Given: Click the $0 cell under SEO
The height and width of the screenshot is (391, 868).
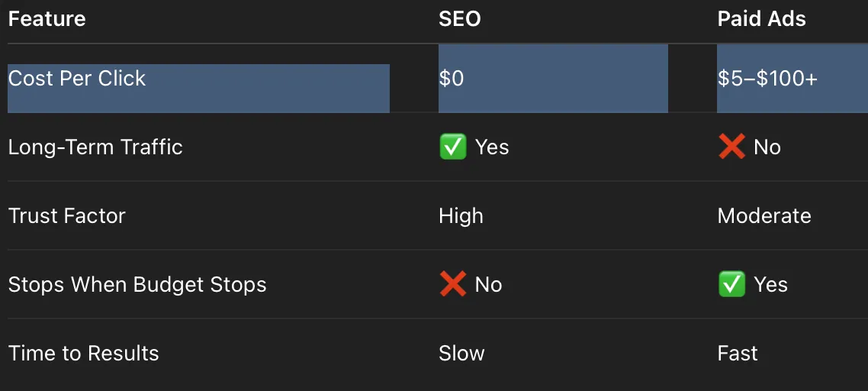Looking at the screenshot, I should pyautogui.click(x=452, y=79).
